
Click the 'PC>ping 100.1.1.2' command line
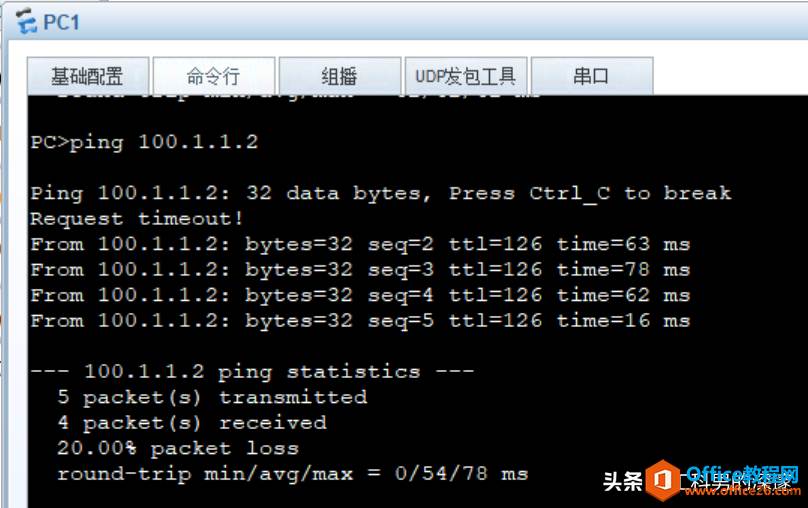click(x=144, y=142)
